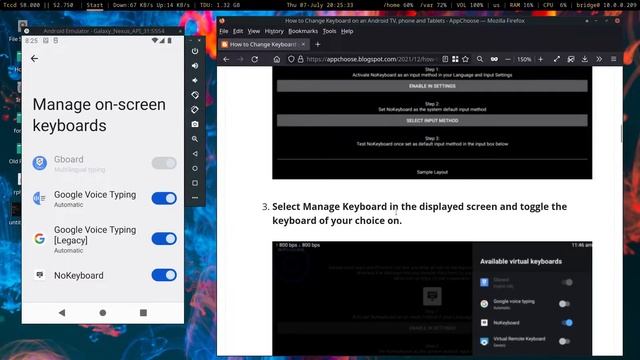This screenshot has width=640, height=360.
Task: Open Firefox Bookmarks menu
Action: (x=303, y=31)
